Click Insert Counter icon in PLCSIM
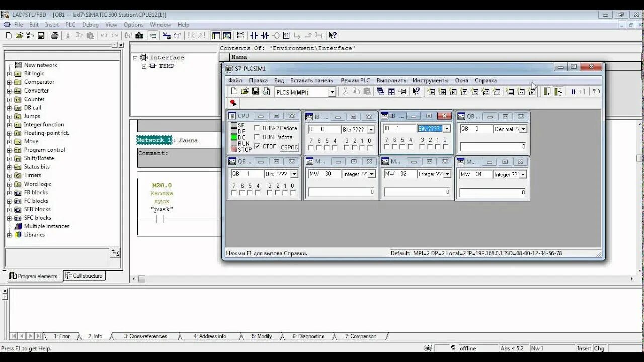Viewport: 644px width, 362px height. (475, 92)
